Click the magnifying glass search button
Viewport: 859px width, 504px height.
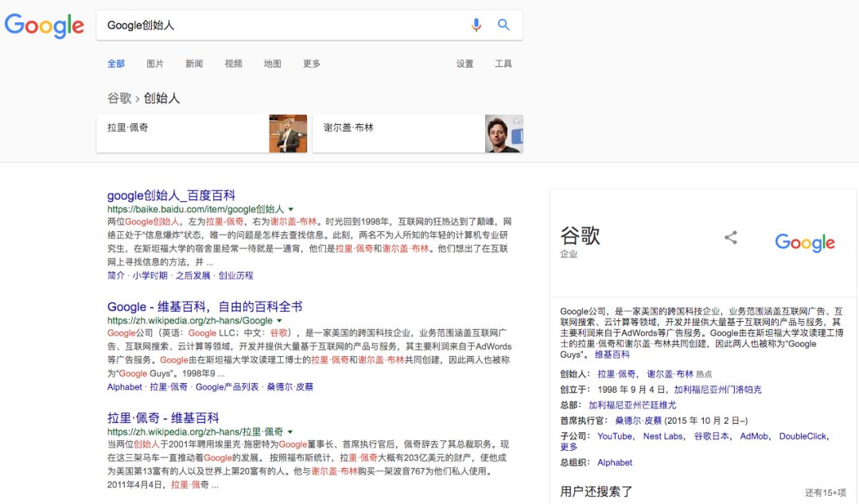click(x=503, y=25)
